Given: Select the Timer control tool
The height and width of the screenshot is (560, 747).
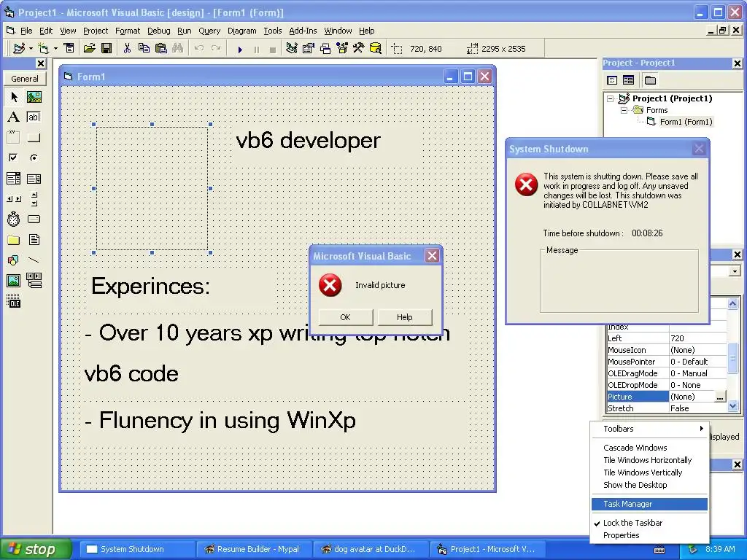Looking at the screenshot, I should (x=14, y=219).
